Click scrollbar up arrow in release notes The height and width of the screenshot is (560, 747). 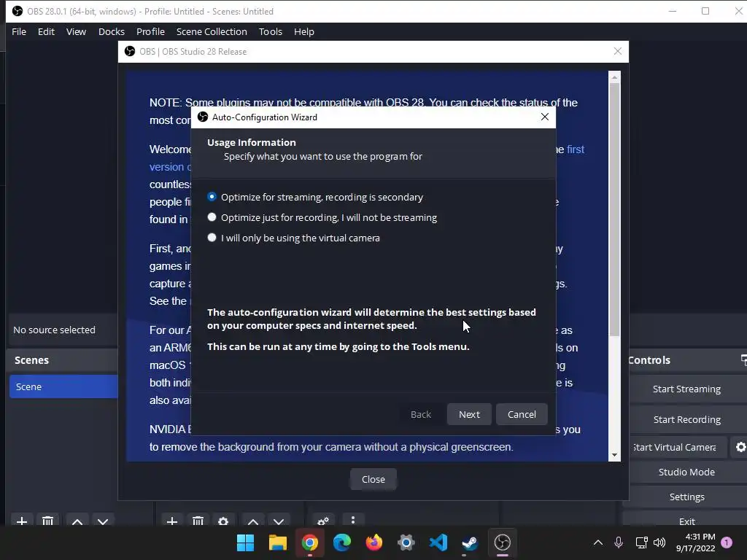(x=614, y=77)
